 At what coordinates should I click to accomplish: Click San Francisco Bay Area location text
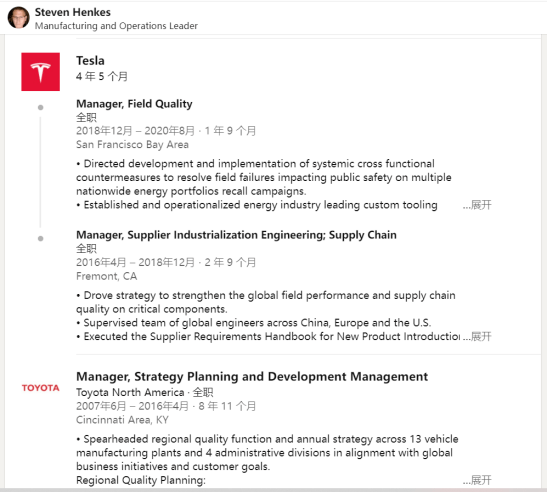click(132, 144)
